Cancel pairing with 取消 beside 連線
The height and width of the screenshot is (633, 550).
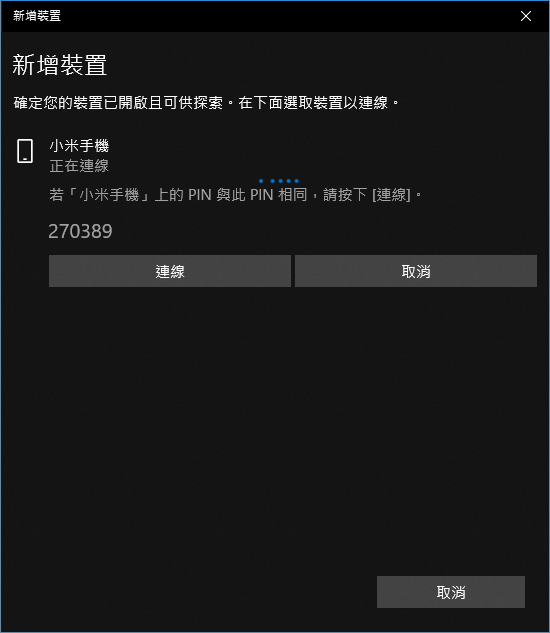click(416, 271)
